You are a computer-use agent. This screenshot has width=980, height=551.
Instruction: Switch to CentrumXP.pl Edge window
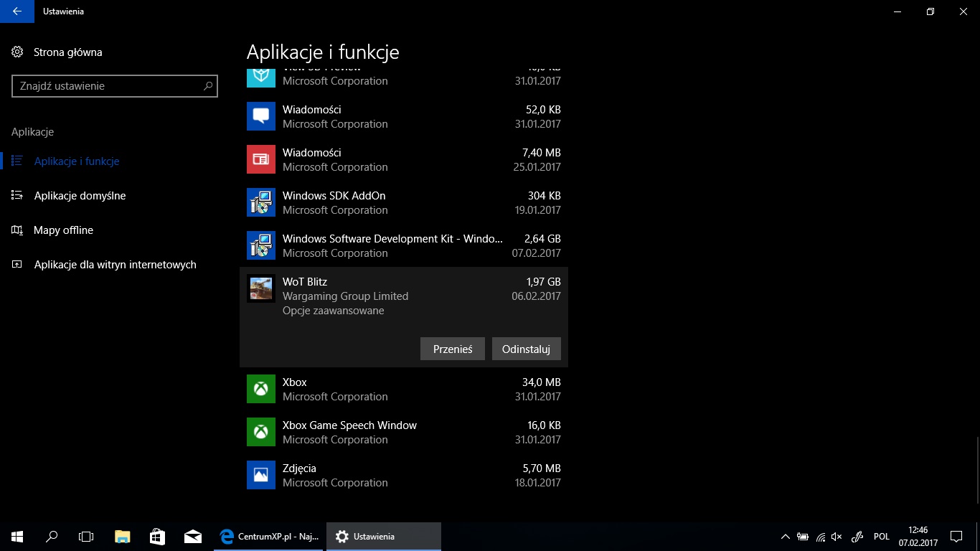click(269, 537)
